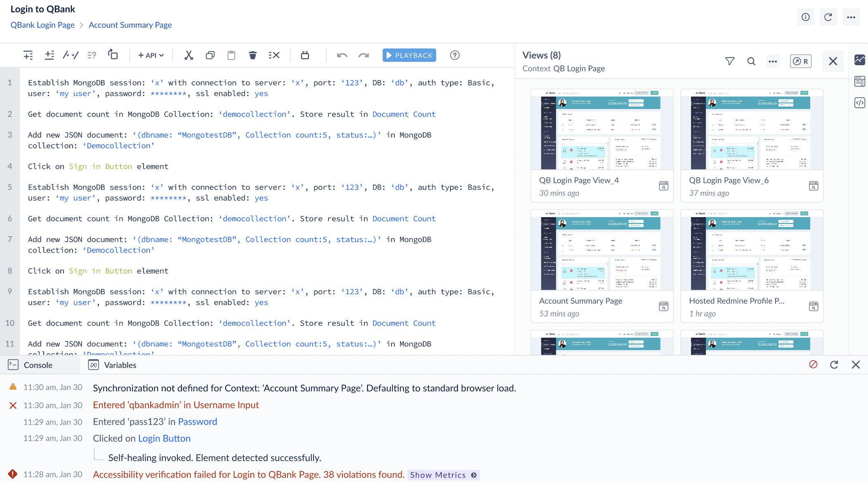This screenshot has height=483, width=868.
Task: Redo the last edit
Action: (x=363, y=55)
